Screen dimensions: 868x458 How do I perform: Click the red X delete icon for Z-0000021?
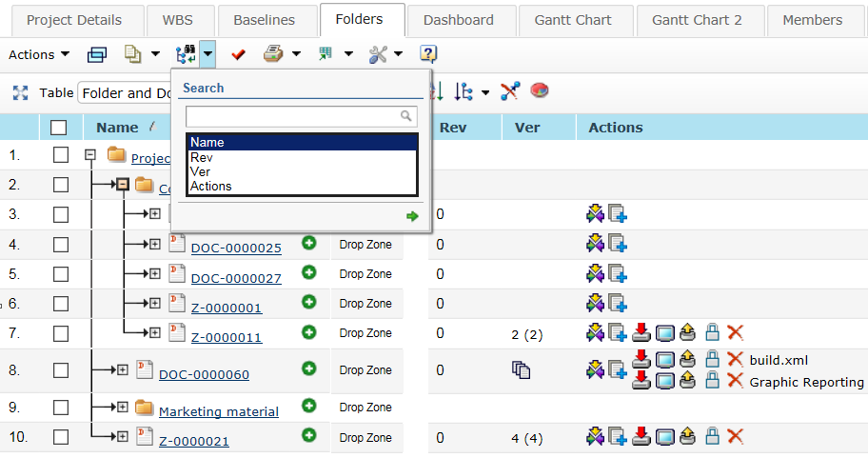(x=735, y=437)
